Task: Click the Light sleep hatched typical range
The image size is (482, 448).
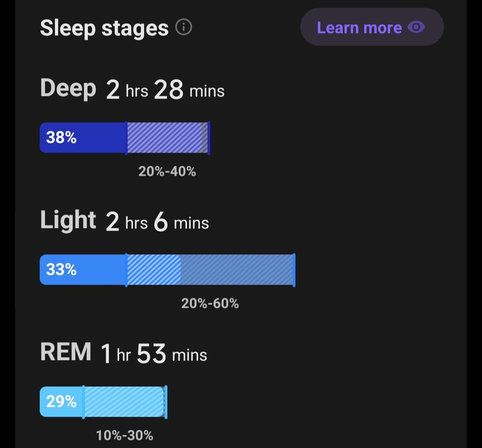Action: click(210, 270)
